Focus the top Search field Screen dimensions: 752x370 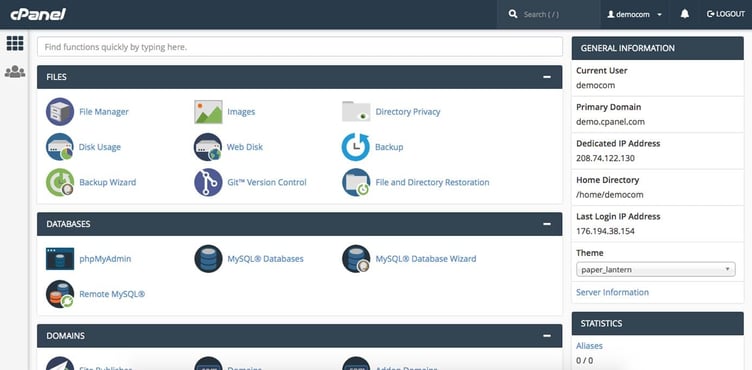[x=548, y=14]
